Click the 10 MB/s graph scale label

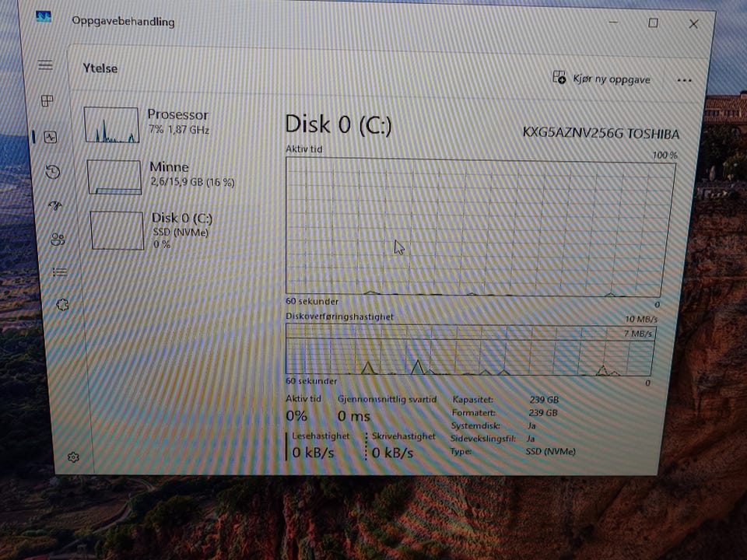click(x=640, y=319)
